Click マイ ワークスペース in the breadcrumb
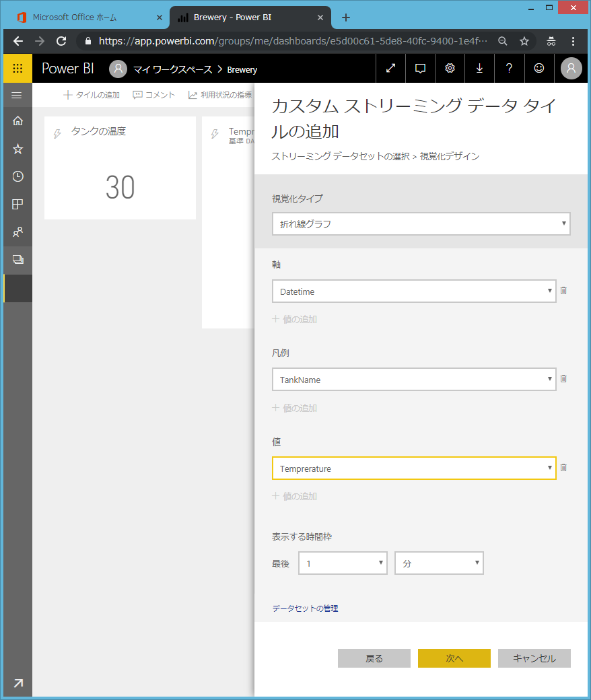This screenshot has height=700, width=591. (x=172, y=69)
